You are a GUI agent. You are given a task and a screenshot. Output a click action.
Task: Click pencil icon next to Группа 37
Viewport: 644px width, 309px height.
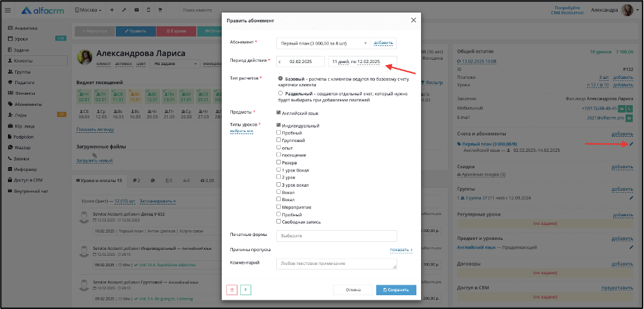coord(632,198)
